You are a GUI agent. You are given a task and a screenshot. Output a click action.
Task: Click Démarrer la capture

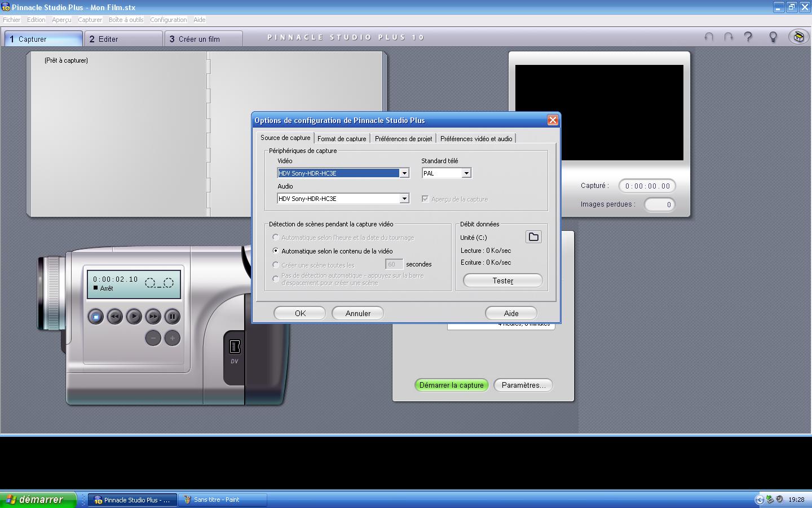point(452,385)
